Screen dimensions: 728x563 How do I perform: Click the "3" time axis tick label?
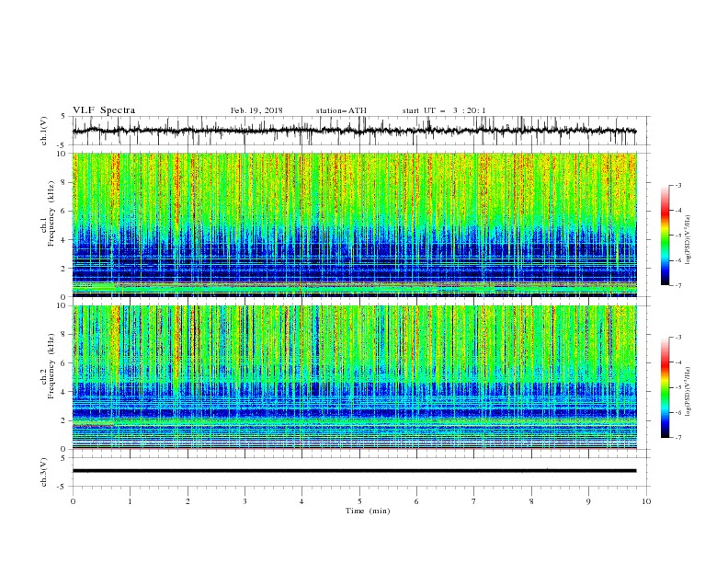tap(245, 501)
